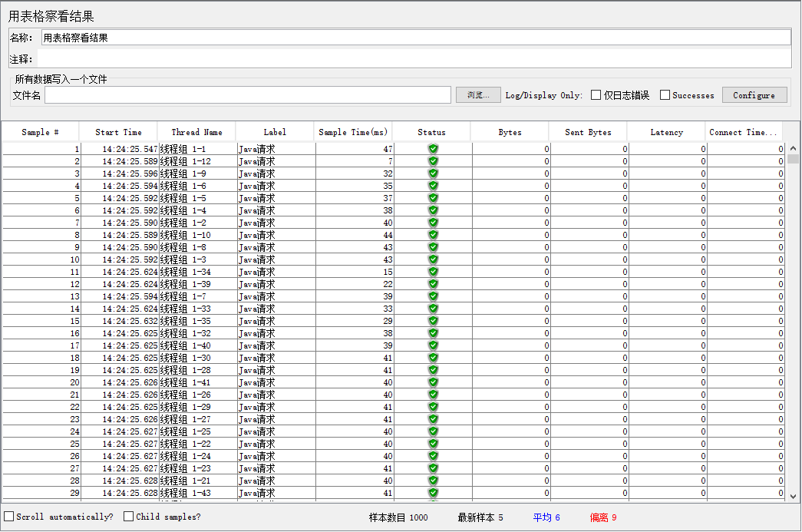Click the status icon for thread 线程组 1-29
802x532 pixels.
click(433, 407)
